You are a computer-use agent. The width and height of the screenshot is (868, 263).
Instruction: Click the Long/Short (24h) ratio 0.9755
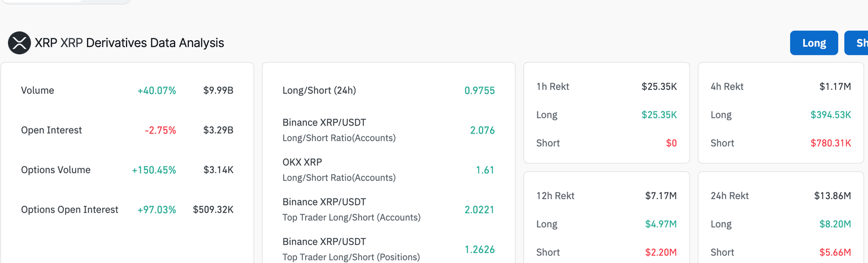479,90
